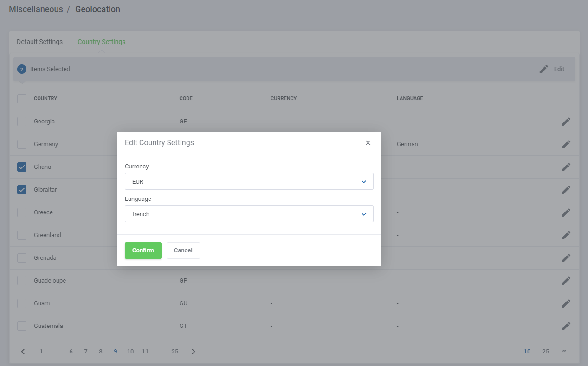The width and height of the screenshot is (588, 366).
Task: Jump to last page 25 in pagination
Action: coord(175,352)
